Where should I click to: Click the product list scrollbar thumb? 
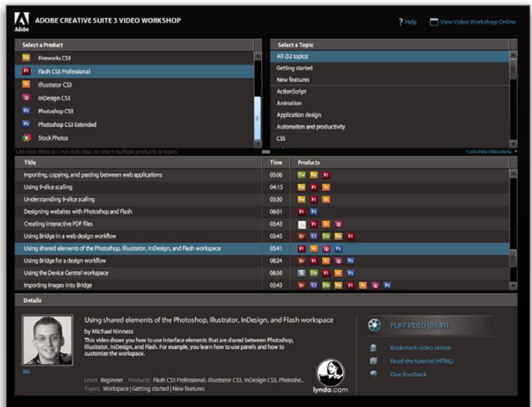[x=258, y=118]
